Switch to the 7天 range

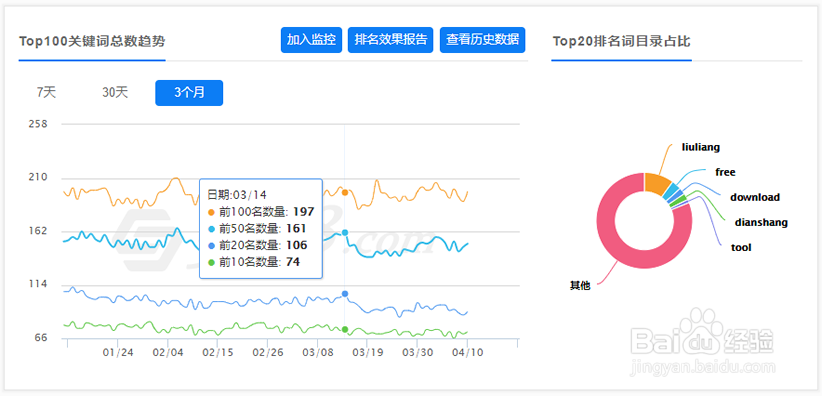[x=46, y=93]
